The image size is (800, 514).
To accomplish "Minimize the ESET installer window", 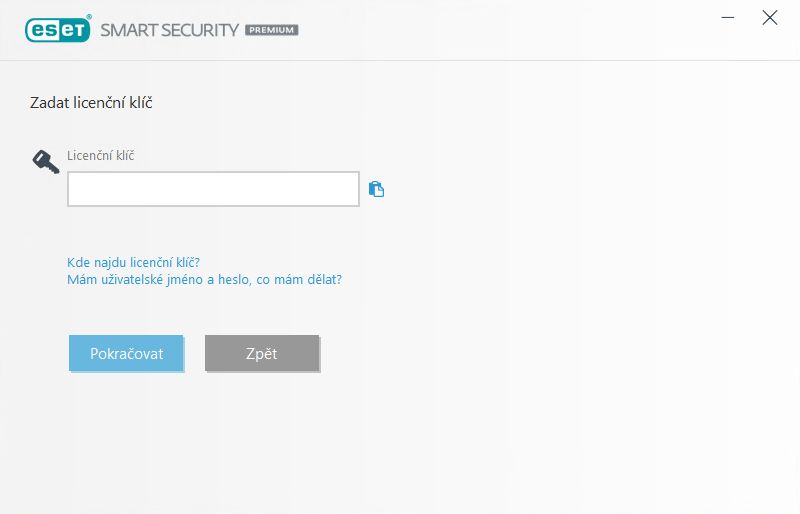I will point(728,18).
